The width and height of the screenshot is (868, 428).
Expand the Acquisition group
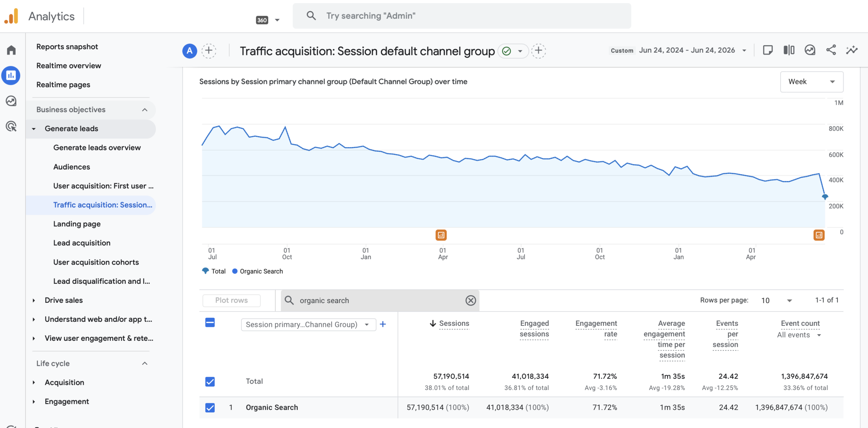coord(34,383)
